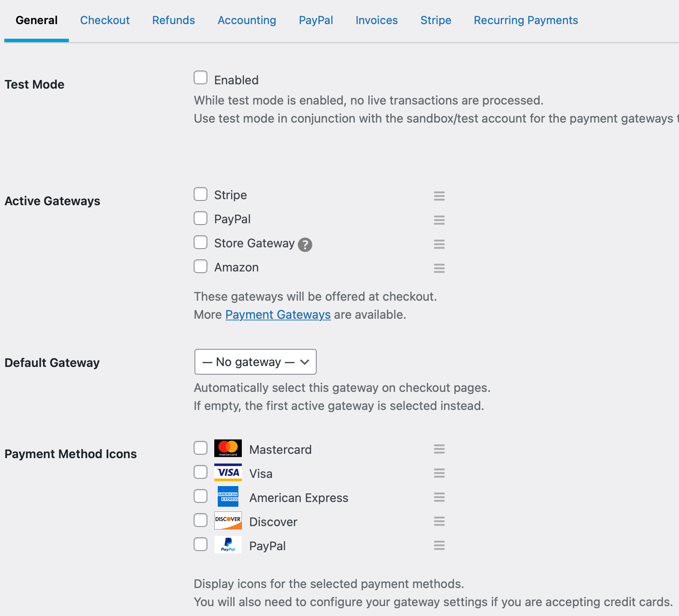The height and width of the screenshot is (616, 679).
Task: Open the Recurring Payments tab
Action: pyautogui.click(x=525, y=20)
